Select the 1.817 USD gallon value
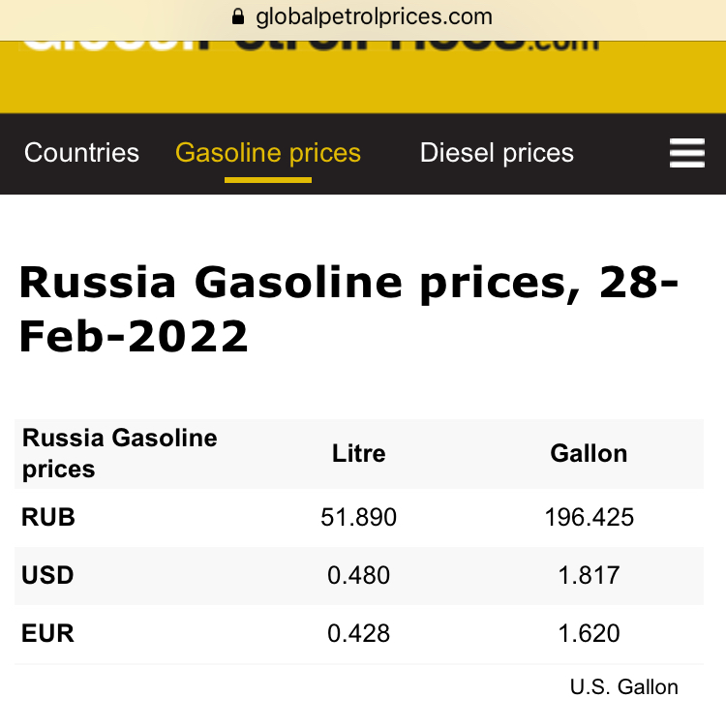Image resolution: width=726 pixels, height=728 pixels. pyautogui.click(x=589, y=575)
